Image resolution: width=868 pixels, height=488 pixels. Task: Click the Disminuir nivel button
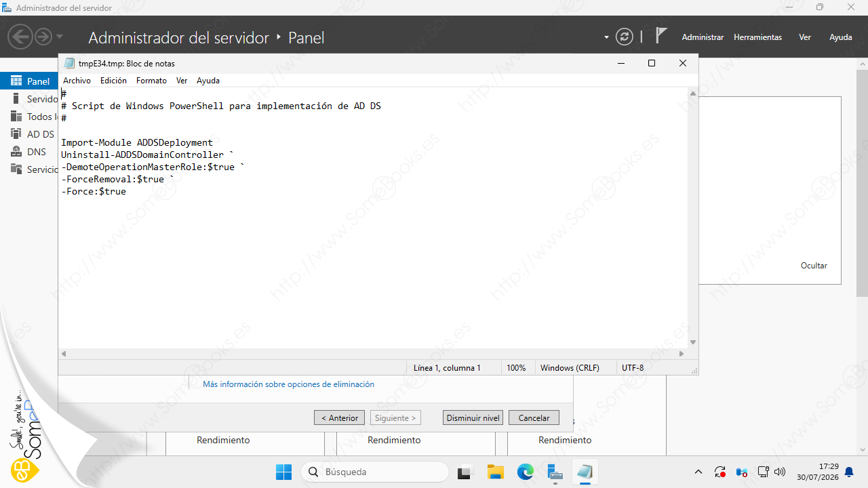point(473,418)
